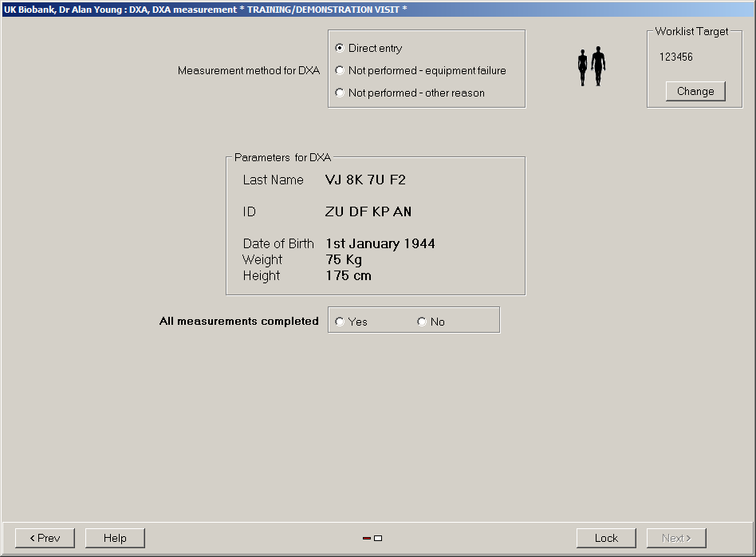Mark all measurements completed as Yes

coord(341,322)
